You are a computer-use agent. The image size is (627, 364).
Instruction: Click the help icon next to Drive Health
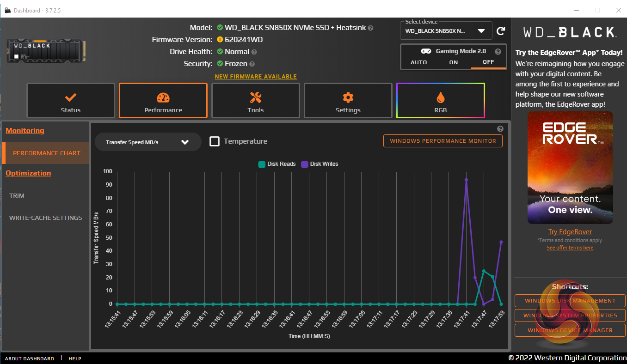point(254,52)
